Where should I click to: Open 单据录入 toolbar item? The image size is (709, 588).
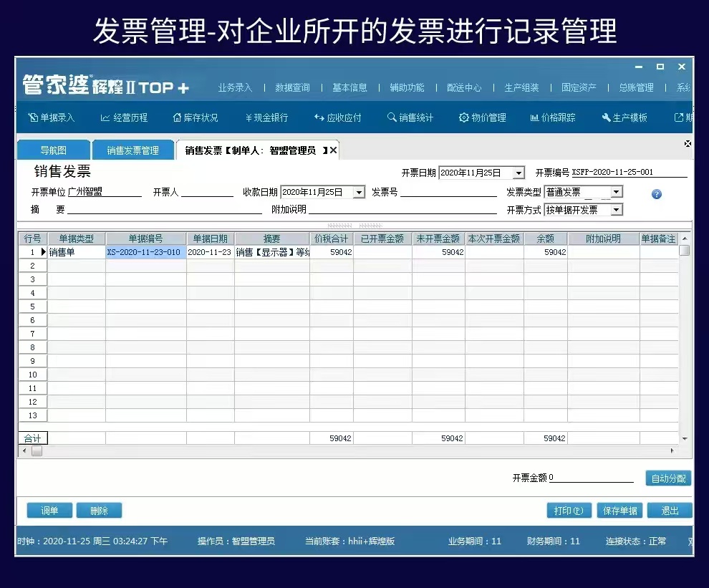52,117
